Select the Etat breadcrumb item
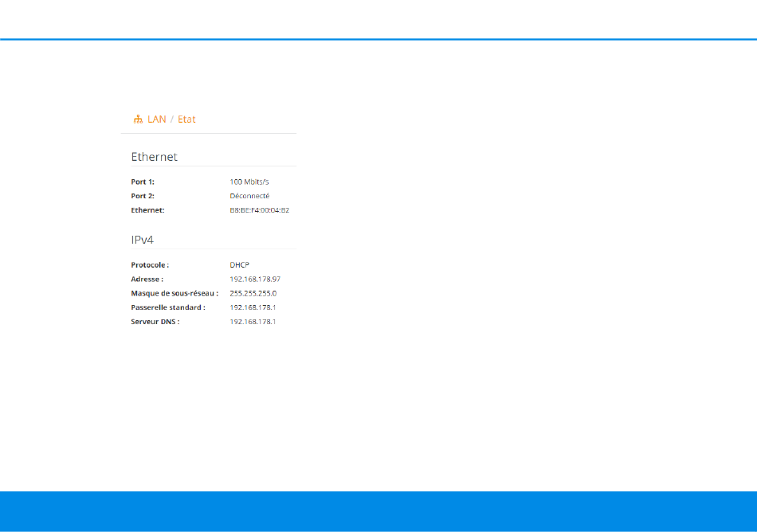The image size is (757, 532). pos(186,119)
